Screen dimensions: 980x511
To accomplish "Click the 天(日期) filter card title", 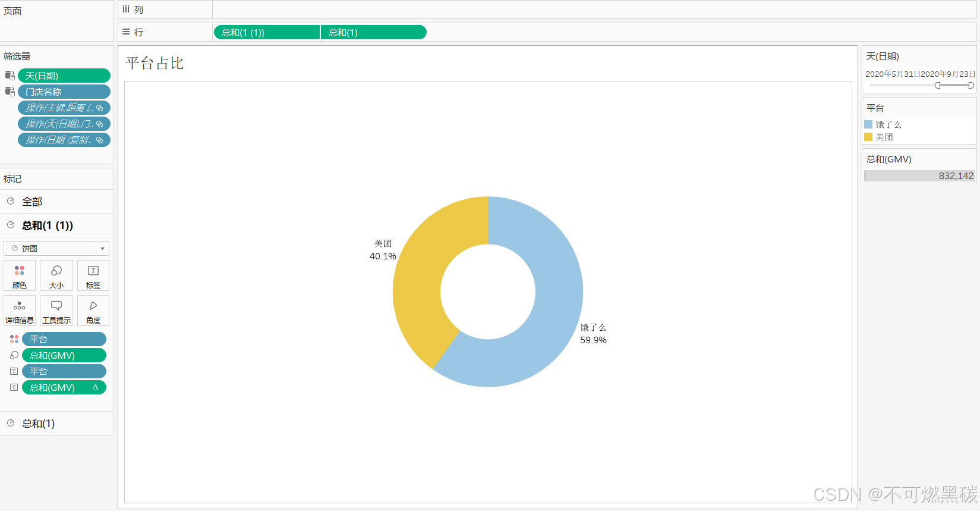I will coord(883,56).
